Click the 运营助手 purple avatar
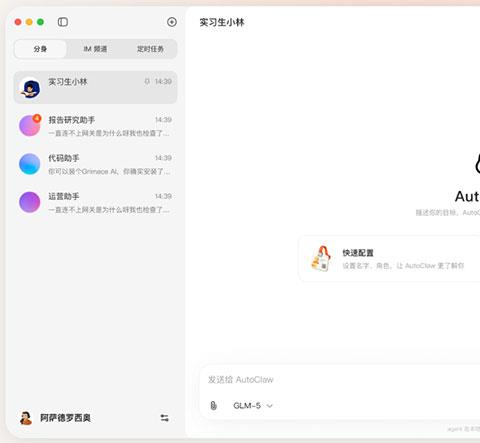The width and height of the screenshot is (480, 443). tap(30, 202)
